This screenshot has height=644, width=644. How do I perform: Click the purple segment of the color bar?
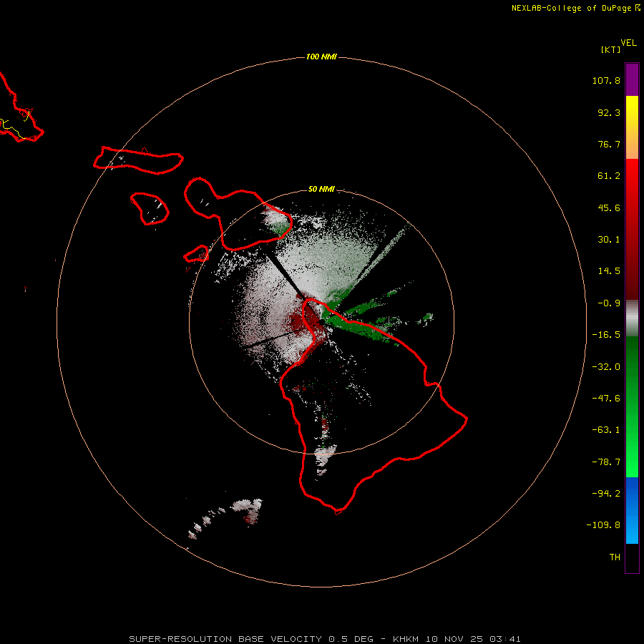pyautogui.click(x=632, y=79)
